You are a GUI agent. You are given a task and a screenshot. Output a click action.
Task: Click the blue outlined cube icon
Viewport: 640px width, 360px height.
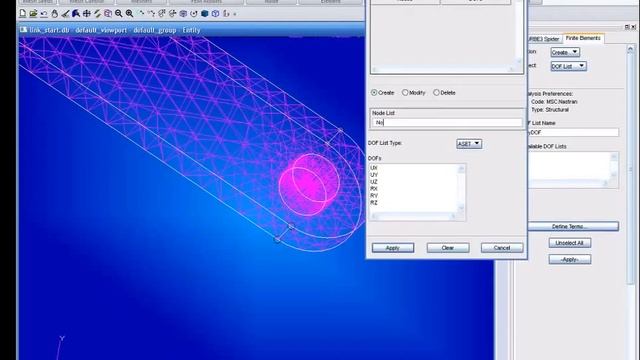215,14
